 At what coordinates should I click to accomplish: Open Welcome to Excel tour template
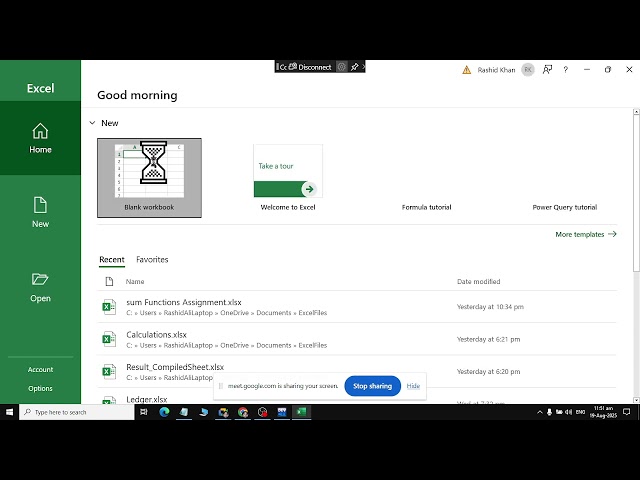click(288, 178)
